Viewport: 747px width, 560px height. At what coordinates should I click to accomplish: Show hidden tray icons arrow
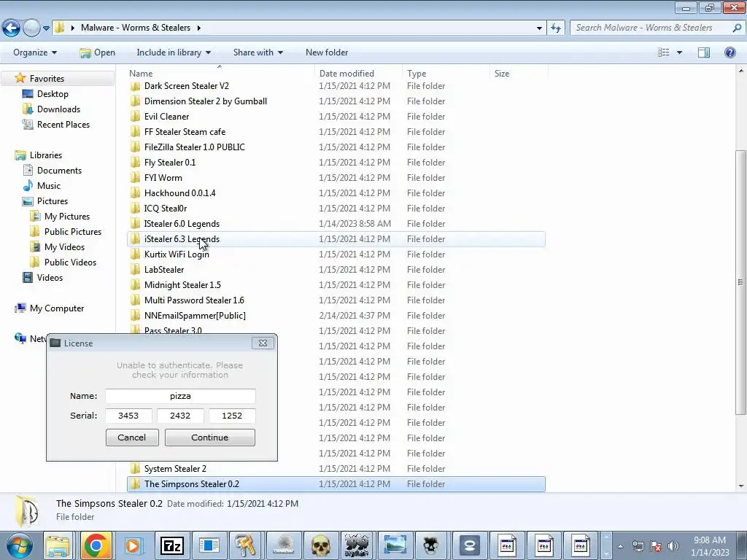pos(620,546)
